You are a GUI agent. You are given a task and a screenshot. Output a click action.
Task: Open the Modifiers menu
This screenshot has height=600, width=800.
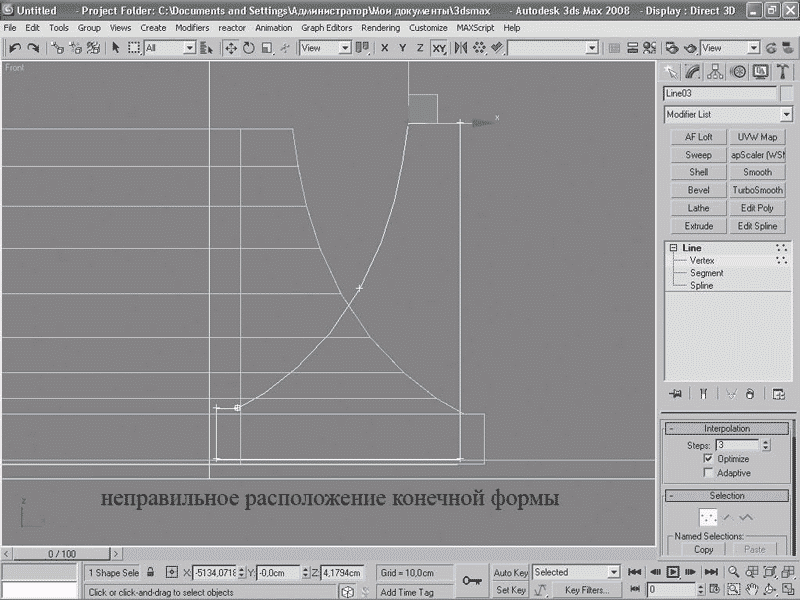(192, 28)
